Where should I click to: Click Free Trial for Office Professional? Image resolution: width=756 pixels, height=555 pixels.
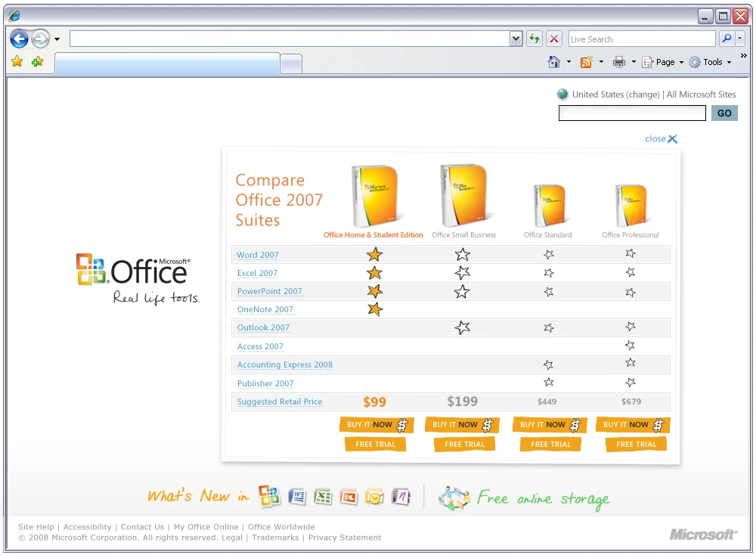(637, 444)
